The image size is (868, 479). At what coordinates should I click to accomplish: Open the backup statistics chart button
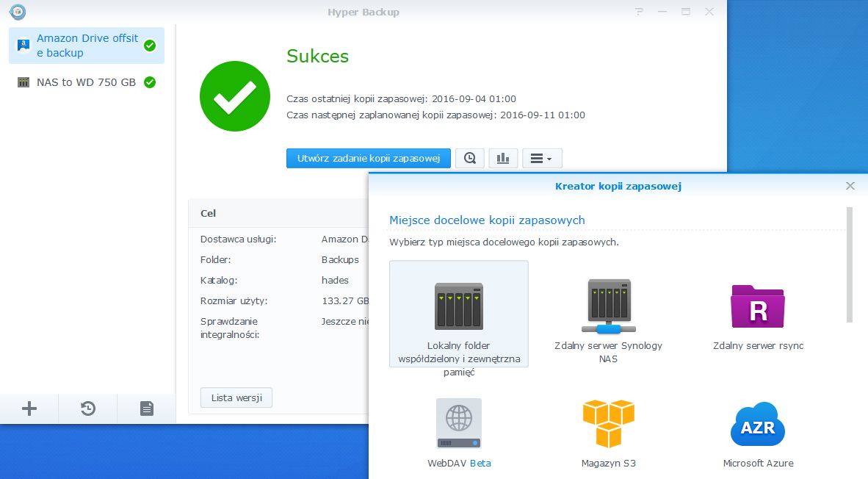tap(503, 159)
